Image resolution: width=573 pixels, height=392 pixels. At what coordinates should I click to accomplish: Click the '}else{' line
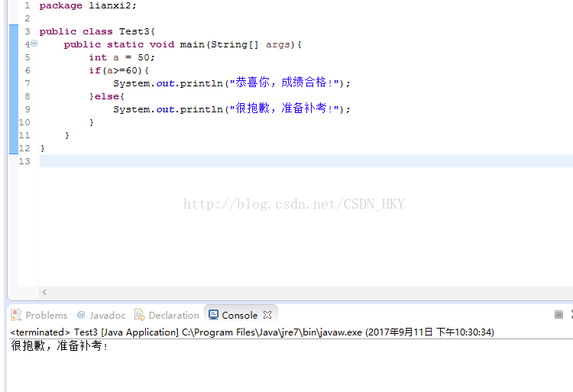tap(107, 96)
